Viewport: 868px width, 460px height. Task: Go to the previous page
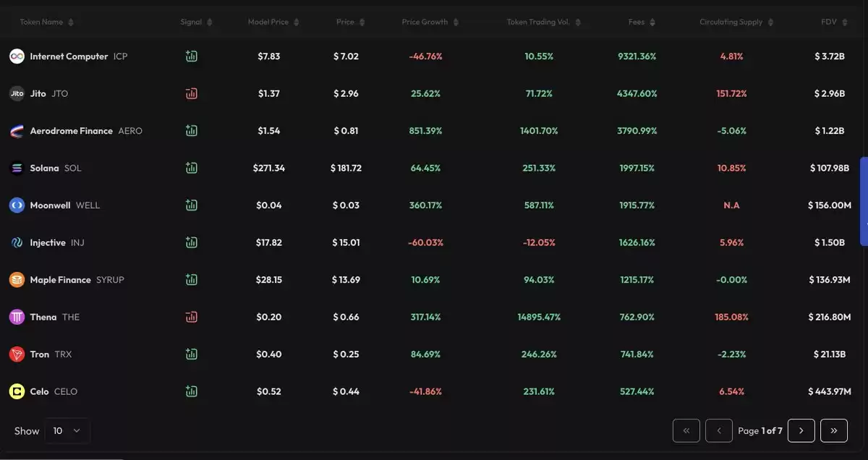point(719,430)
